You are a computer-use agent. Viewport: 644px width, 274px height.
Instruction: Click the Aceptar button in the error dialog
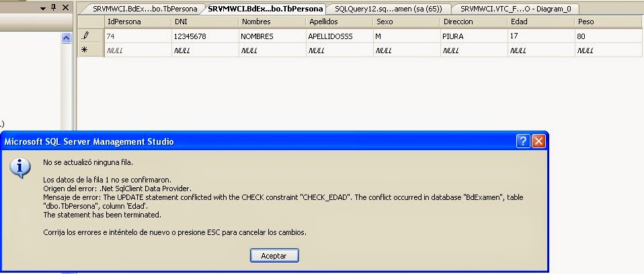click(x=274, y=256)
